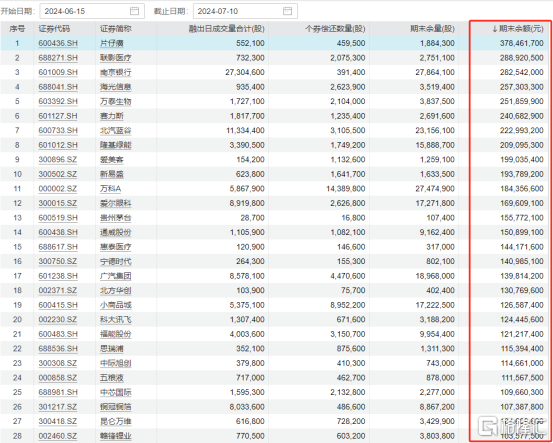Open stock code link 688271.SH
The height and width of the screenshot is (443, 553).
[x=58, y=58]
